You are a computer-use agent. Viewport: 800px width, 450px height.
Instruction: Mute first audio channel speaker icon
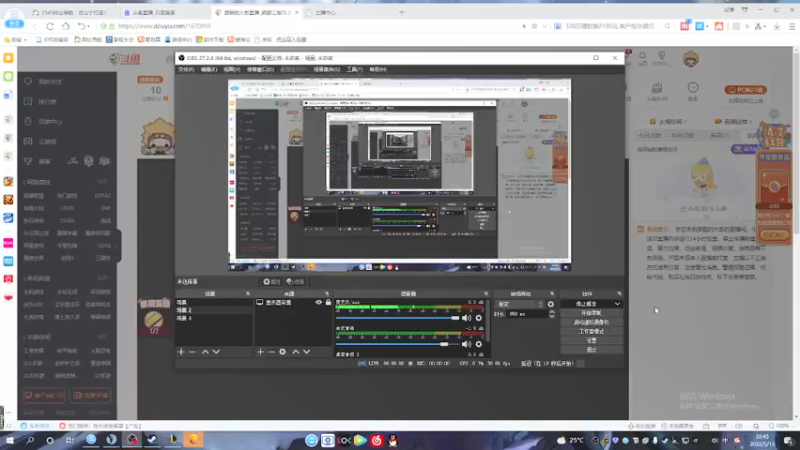[466, 318]
